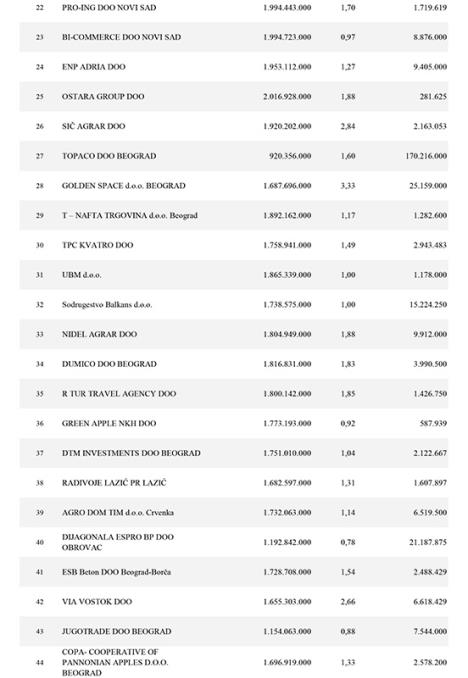This screenshot has width=468, height=678.
Task: Select GOLDEN SPACE d.o.o. BEOGRAD row
Action: (x=234, y=186)
